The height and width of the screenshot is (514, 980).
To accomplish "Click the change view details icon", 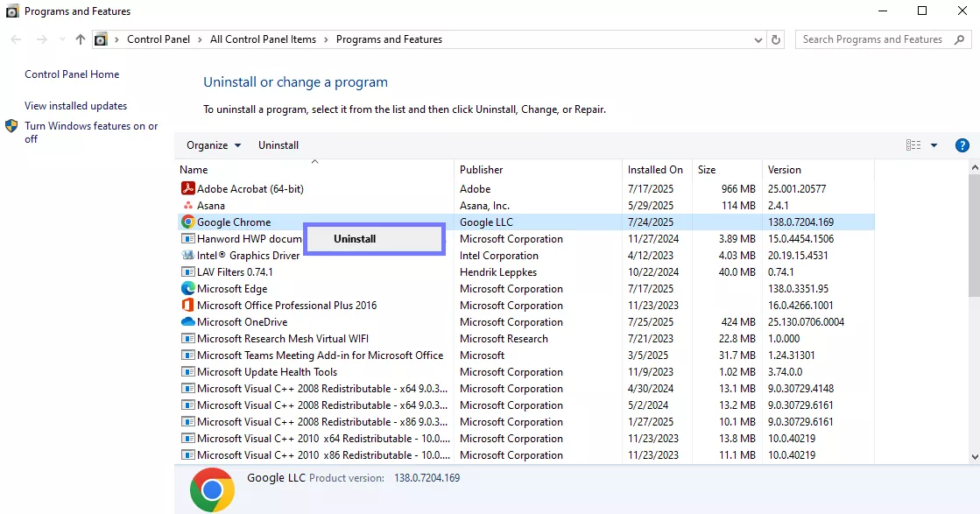I will point(912,145).
